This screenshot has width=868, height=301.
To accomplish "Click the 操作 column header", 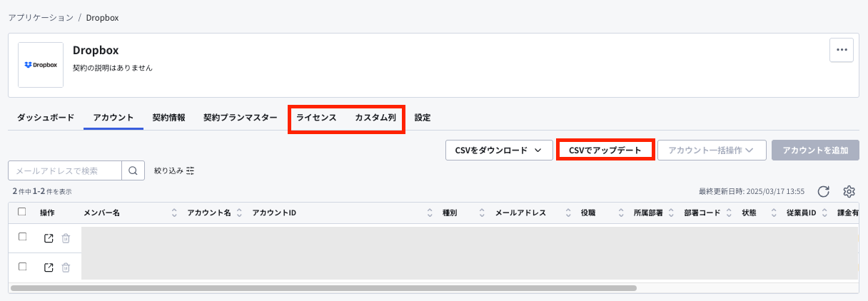I will tap(47, 213).
